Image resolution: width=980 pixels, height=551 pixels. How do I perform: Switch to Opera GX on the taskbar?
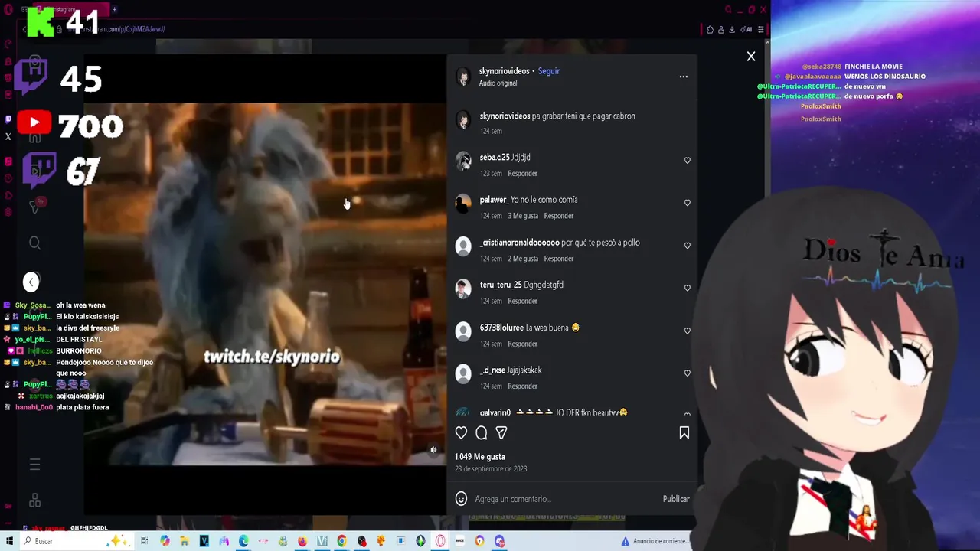(x=440, y=541)
